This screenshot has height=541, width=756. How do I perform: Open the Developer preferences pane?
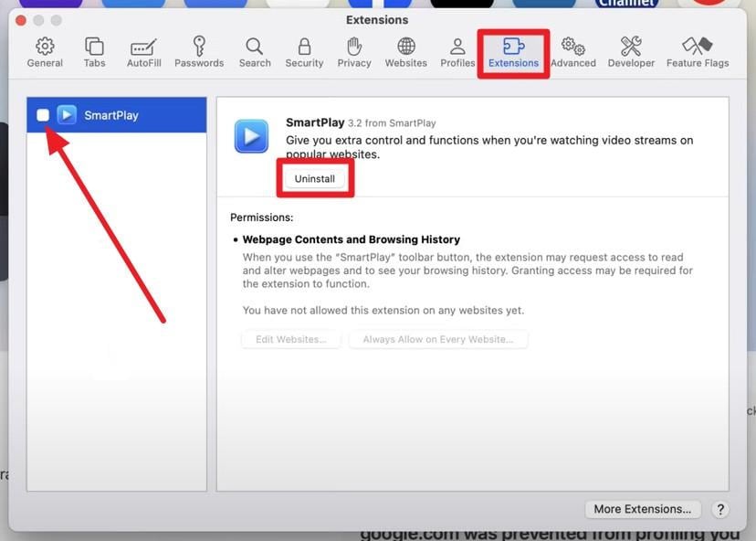click(x=631, y=52)
